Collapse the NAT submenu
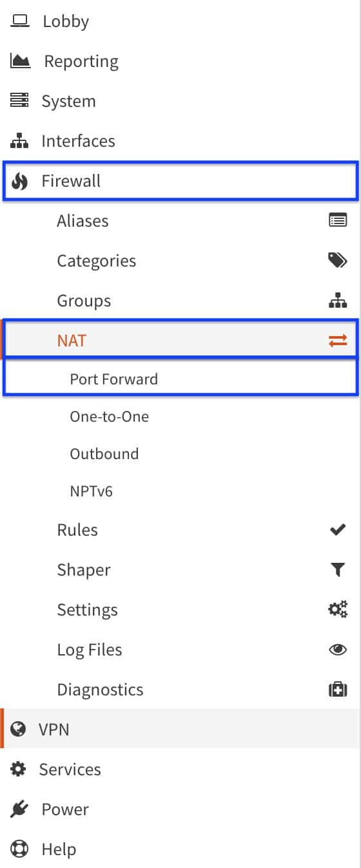 (180, 340)
